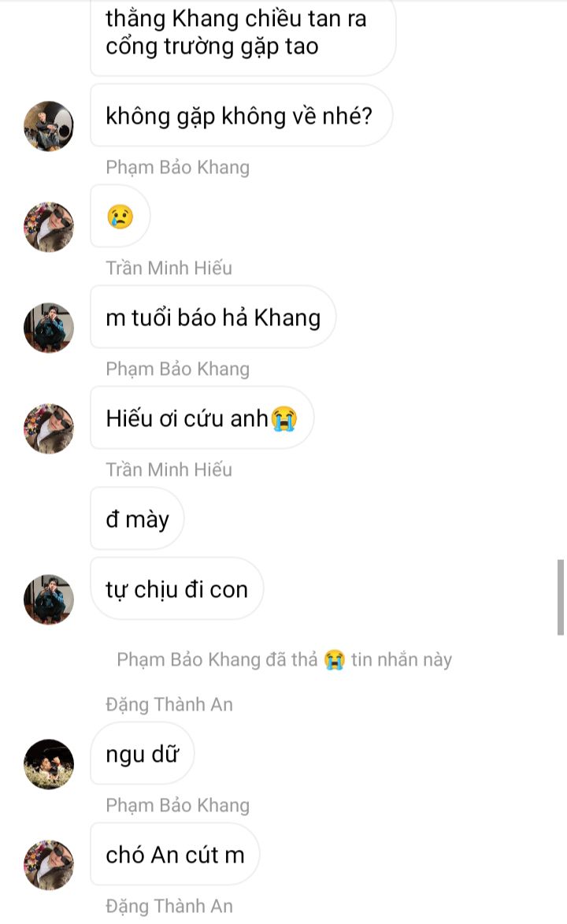Tap avatar beside 'chó An cút m'
567x924 pixels.
click(48, 864)
